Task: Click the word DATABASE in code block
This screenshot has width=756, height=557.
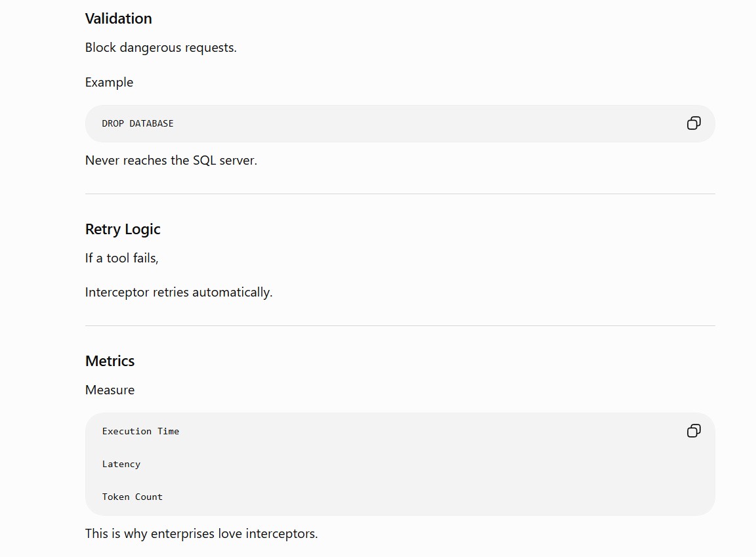Action: coord(152,123)
